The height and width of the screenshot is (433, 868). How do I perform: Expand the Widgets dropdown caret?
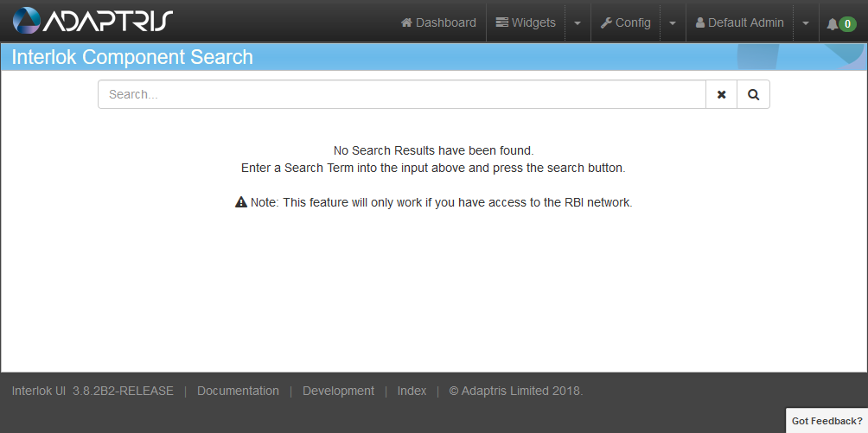pyautogui.click(x=578, y=23)
